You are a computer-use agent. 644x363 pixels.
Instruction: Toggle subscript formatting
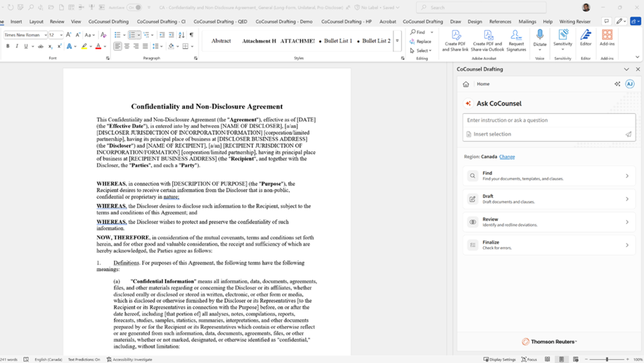pos(50,46)
